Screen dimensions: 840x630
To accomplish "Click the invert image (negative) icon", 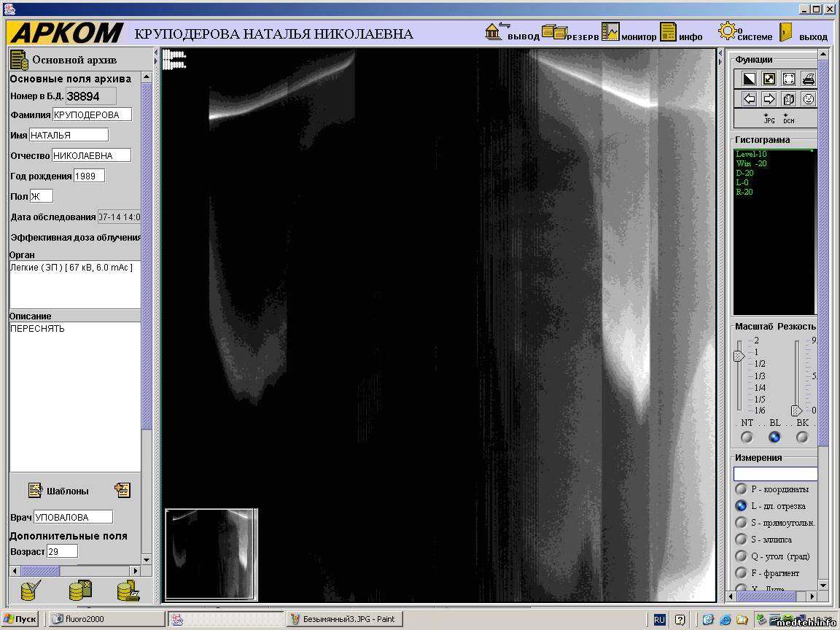I will point(749,79).
